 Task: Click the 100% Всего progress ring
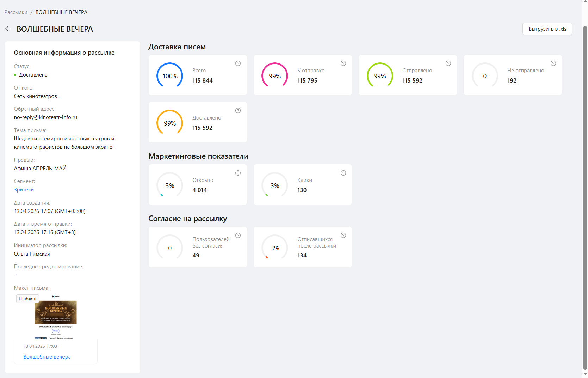pos(170,76)
